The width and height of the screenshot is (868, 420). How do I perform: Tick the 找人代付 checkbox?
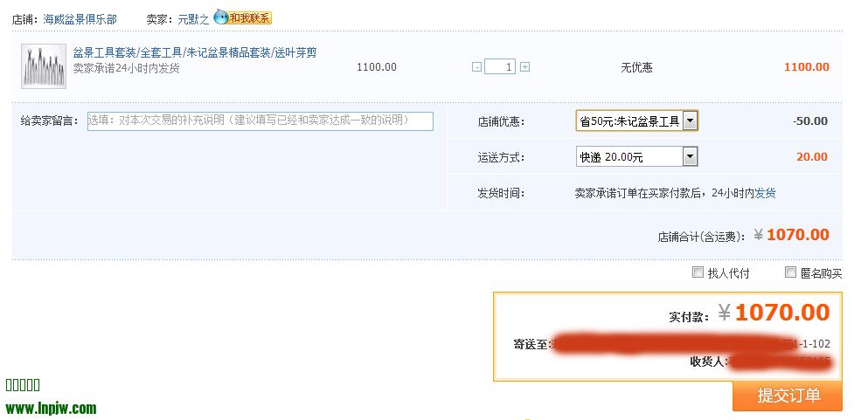pos(698,272)
